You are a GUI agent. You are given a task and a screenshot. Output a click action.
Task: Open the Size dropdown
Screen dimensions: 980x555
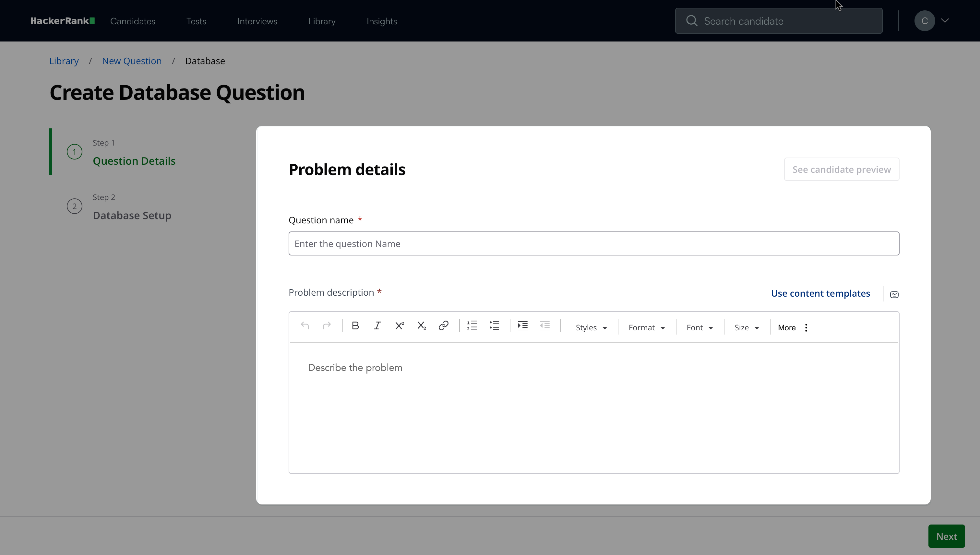click(746, 328)
